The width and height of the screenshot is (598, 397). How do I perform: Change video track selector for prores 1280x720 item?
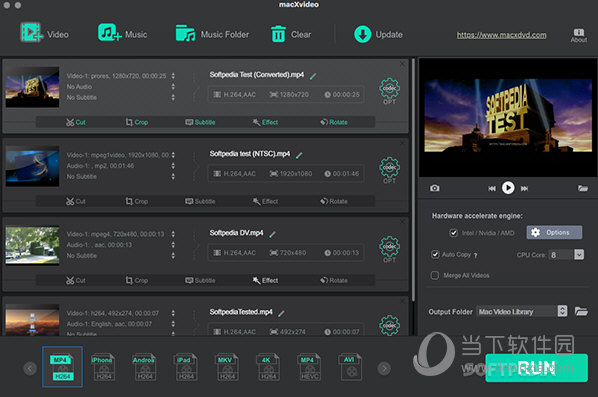click(x=173, y=76)
